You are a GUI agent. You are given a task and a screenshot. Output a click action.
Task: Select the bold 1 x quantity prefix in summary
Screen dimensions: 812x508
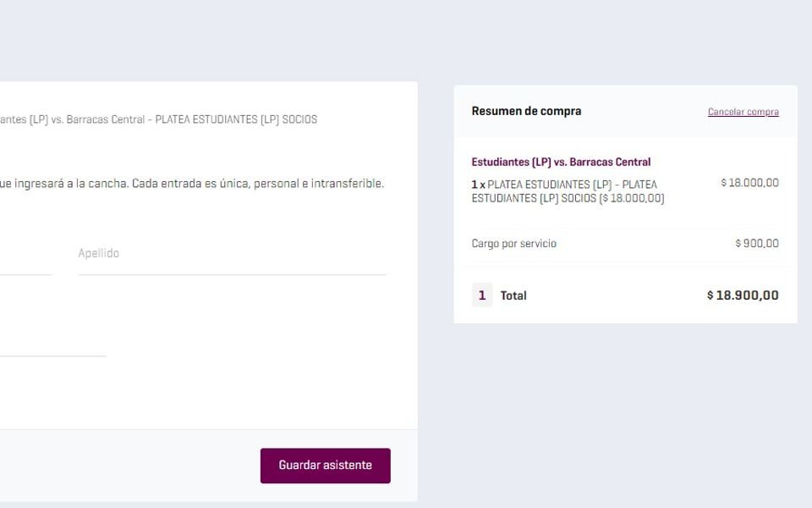pos(479,185)
